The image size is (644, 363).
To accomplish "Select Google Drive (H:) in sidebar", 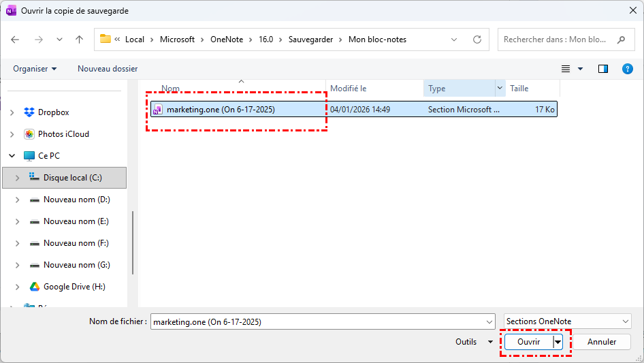I will pyautogui.click(x=74, y=287).
